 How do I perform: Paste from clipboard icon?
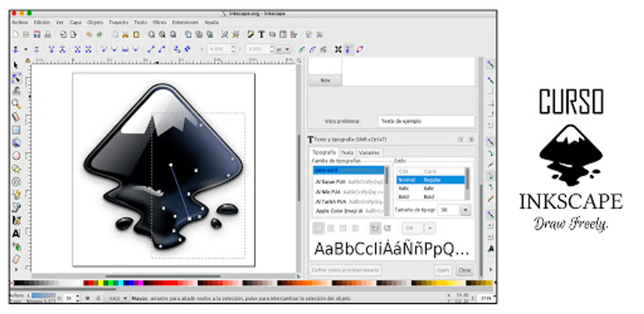click(136, 35)
